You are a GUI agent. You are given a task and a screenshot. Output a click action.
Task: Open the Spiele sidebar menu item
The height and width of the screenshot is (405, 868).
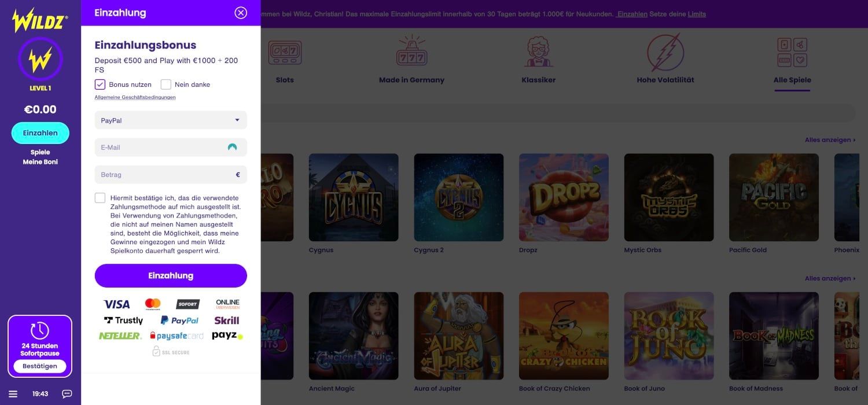click(40, 152)
